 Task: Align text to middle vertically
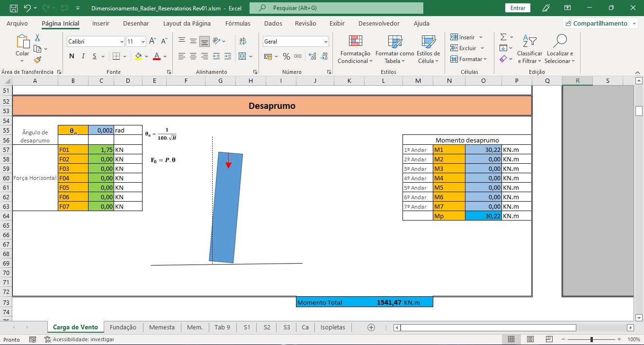[x=193, y=42]
